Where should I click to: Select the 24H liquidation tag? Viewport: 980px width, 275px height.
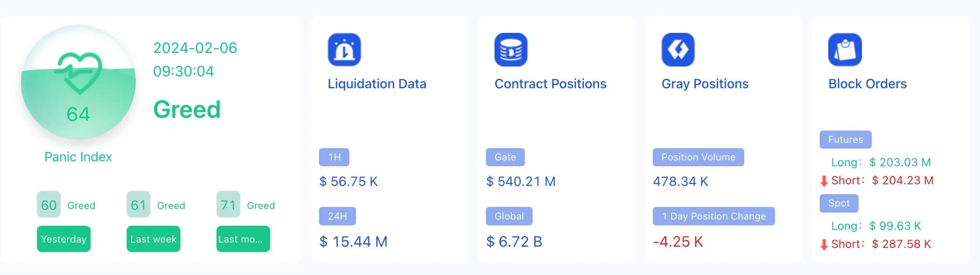(337, 216)
